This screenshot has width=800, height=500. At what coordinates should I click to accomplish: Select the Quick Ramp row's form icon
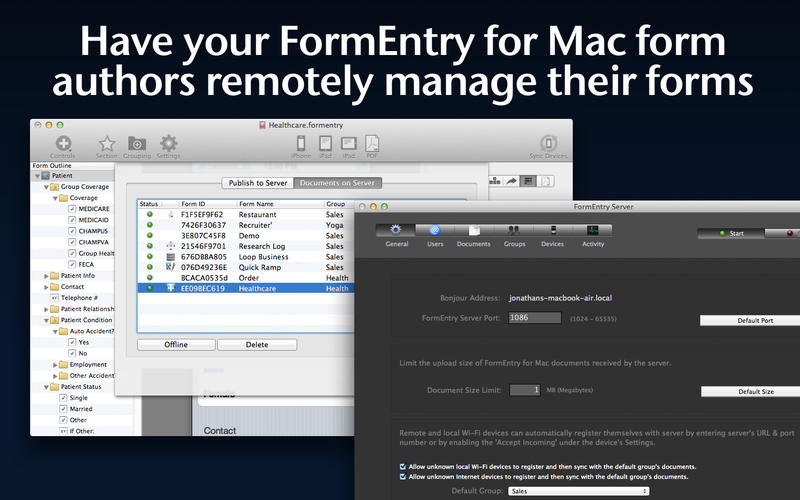[171, 267]
